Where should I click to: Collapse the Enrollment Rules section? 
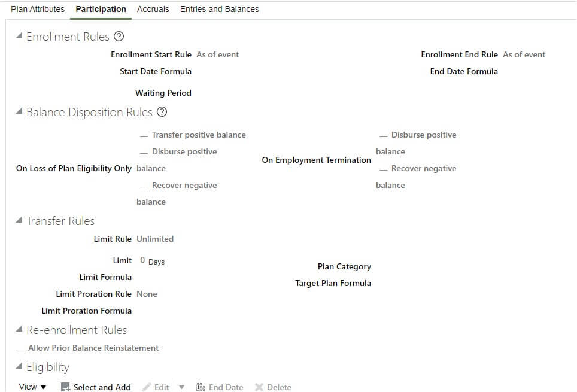(19, 36)
